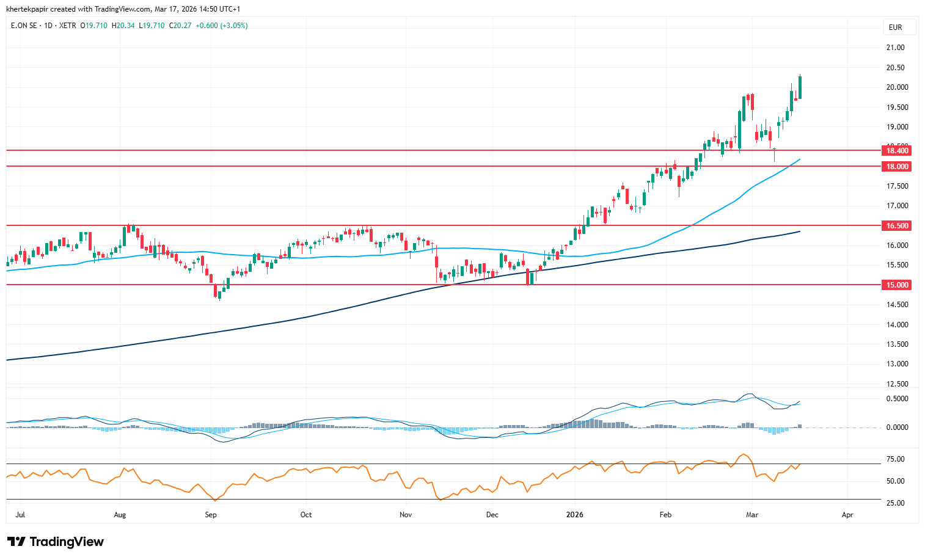Click the MACD 0.5000 scale label
The height and width of the screenshot is (560, 925).
tap(897, 399)
